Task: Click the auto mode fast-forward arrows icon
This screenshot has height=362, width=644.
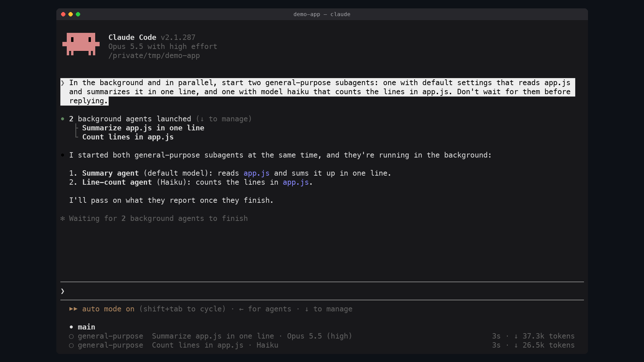Action: click(73, 309)
